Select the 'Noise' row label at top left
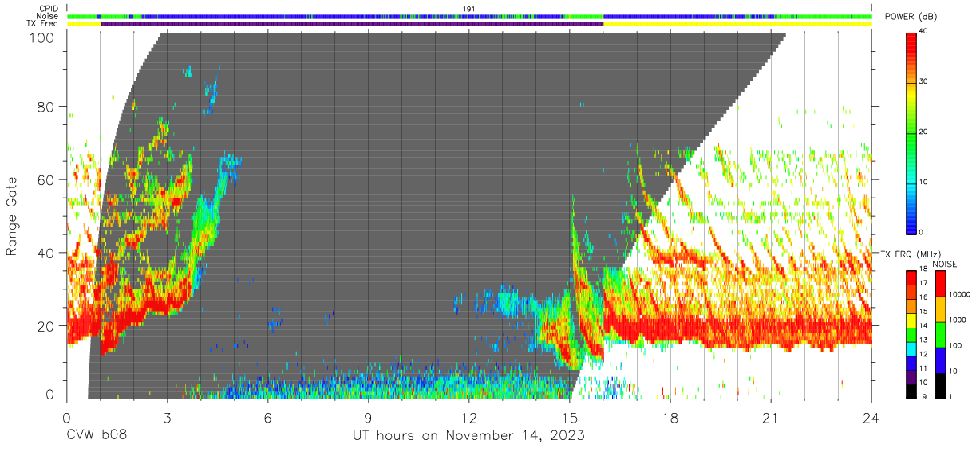This screenshot has height=452, width=980. click(x=49, y=16)
